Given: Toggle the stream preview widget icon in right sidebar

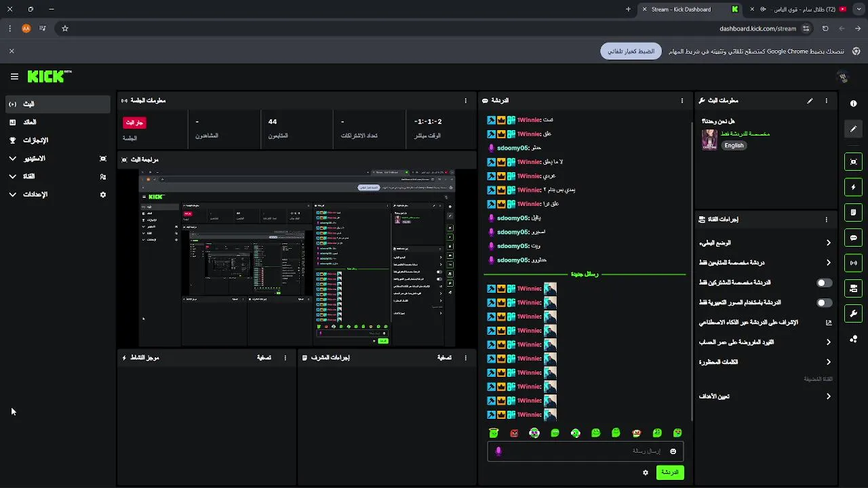Looking at the screenshot, I should pyautogui.click(x=853, y=161).
